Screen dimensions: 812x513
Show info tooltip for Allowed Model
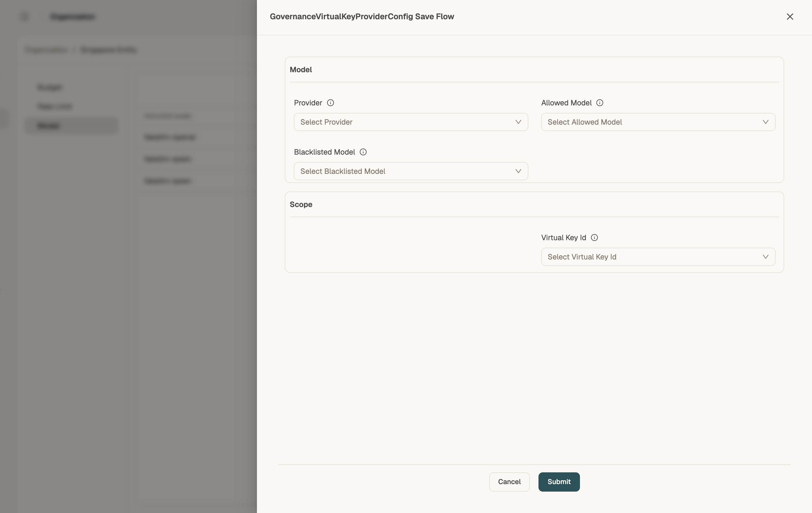599,103
